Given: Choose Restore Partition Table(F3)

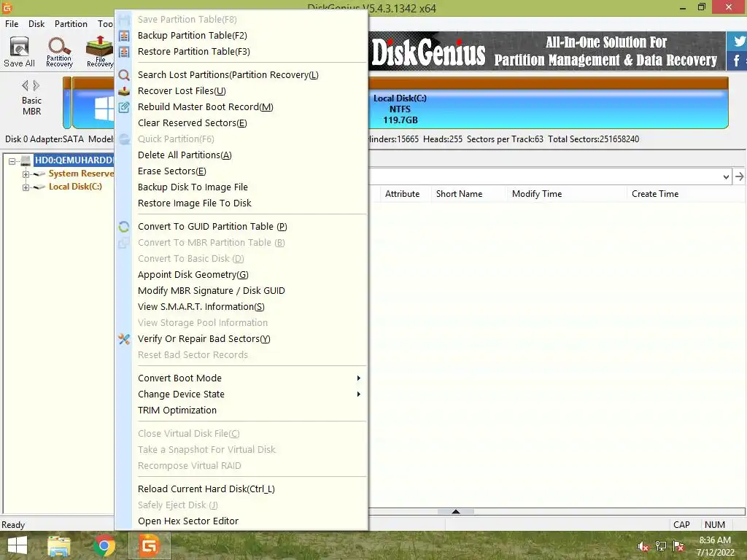Looking at the screenshot, I should coord(194,52).
